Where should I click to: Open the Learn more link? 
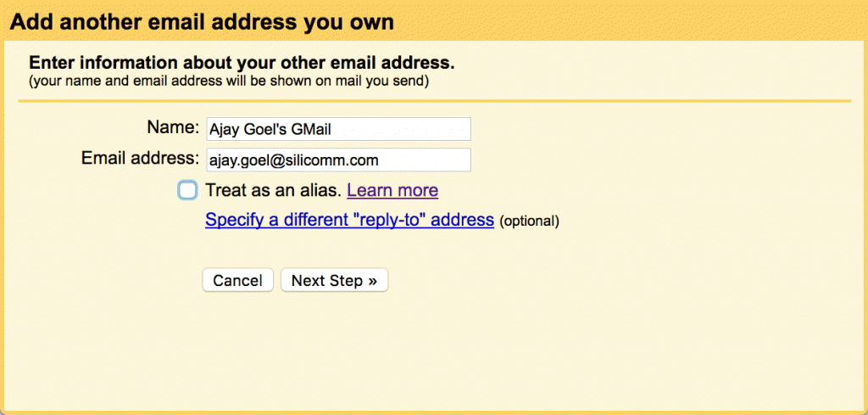392,191
